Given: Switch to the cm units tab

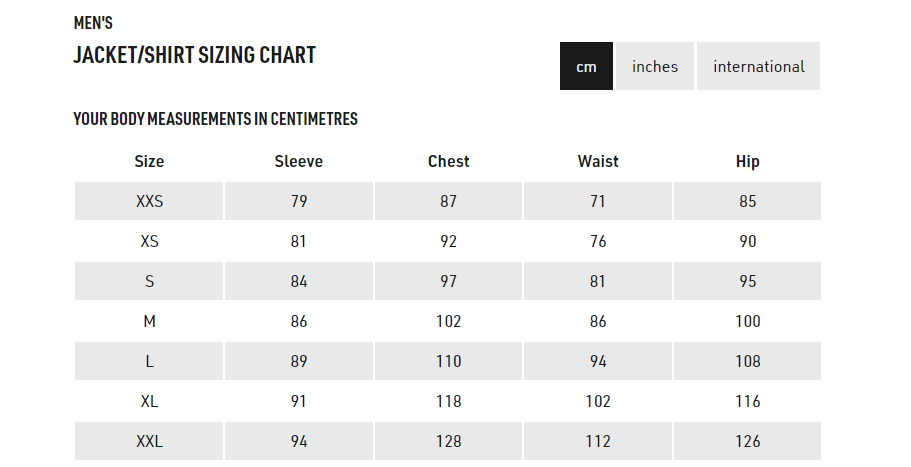Looking at the screenshot, I should (x=586, y=67).
